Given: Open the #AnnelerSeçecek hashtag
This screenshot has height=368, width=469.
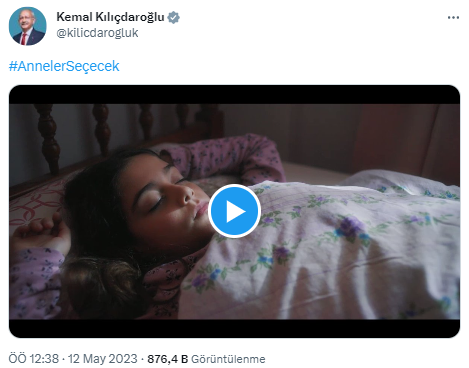Looking at the screenshot, I should 64,66.
